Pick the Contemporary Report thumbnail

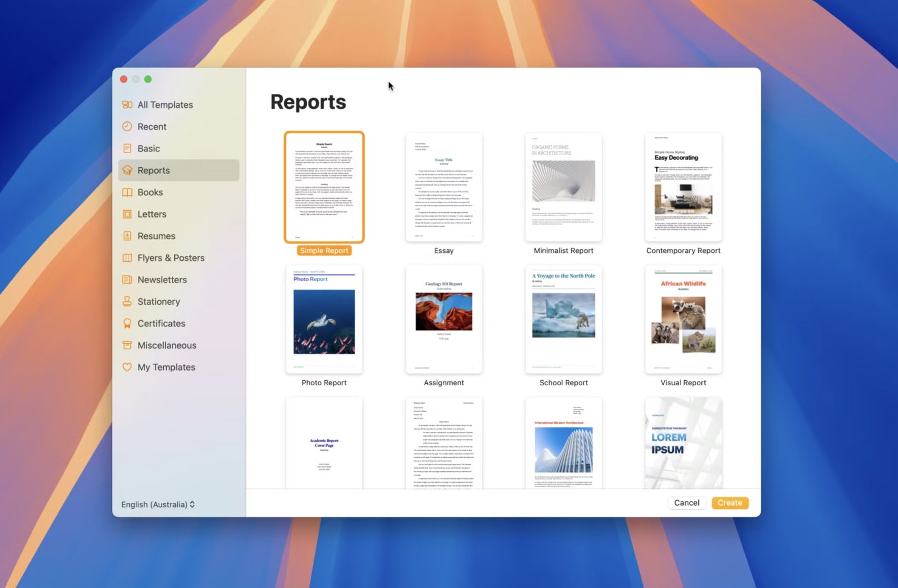pos(683,187)
